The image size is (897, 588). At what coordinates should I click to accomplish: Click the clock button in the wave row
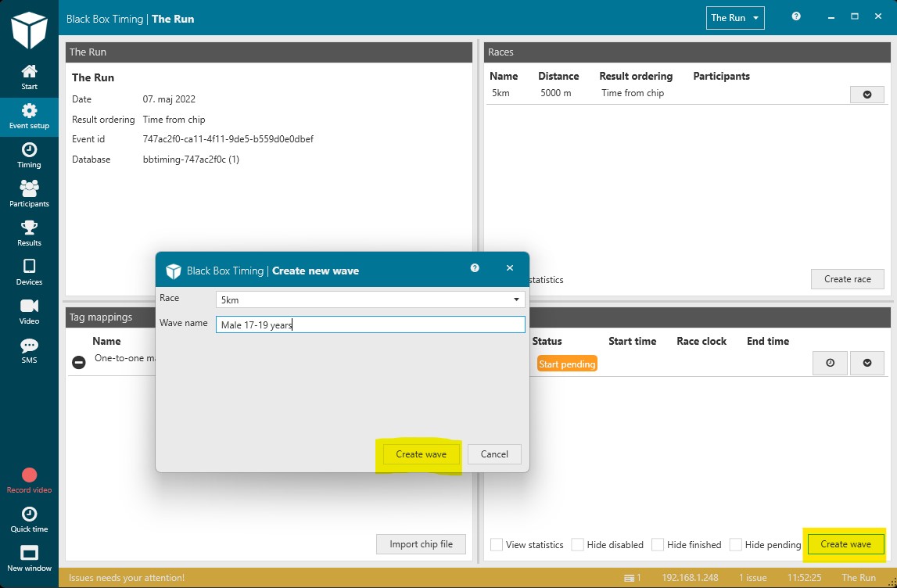[x=830, y=364]
